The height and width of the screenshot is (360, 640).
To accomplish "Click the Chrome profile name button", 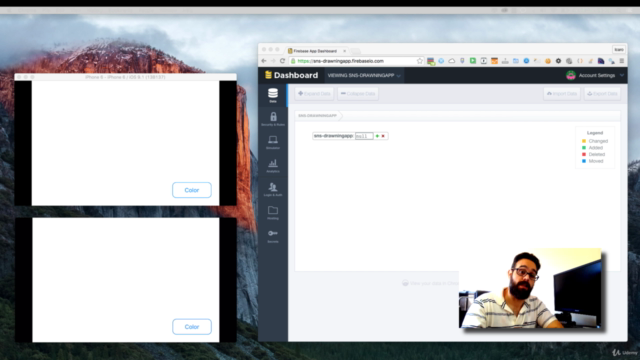I will [x=619, y=50].
